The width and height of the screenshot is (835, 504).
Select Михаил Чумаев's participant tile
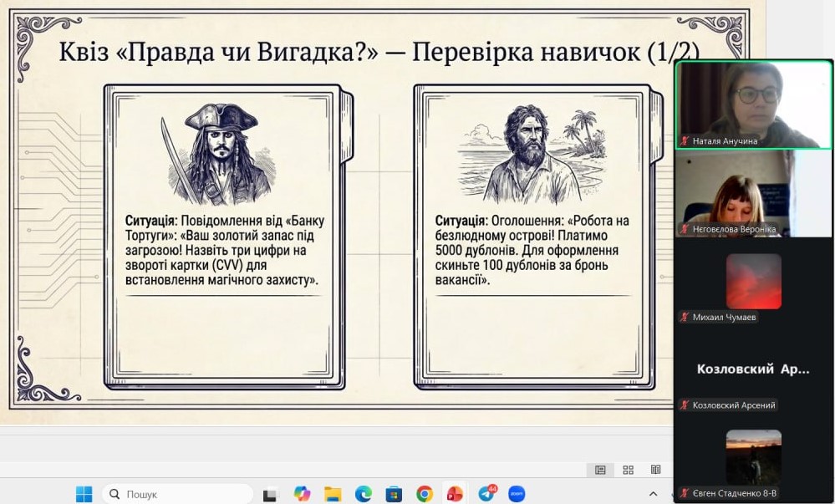pos(753,283)
